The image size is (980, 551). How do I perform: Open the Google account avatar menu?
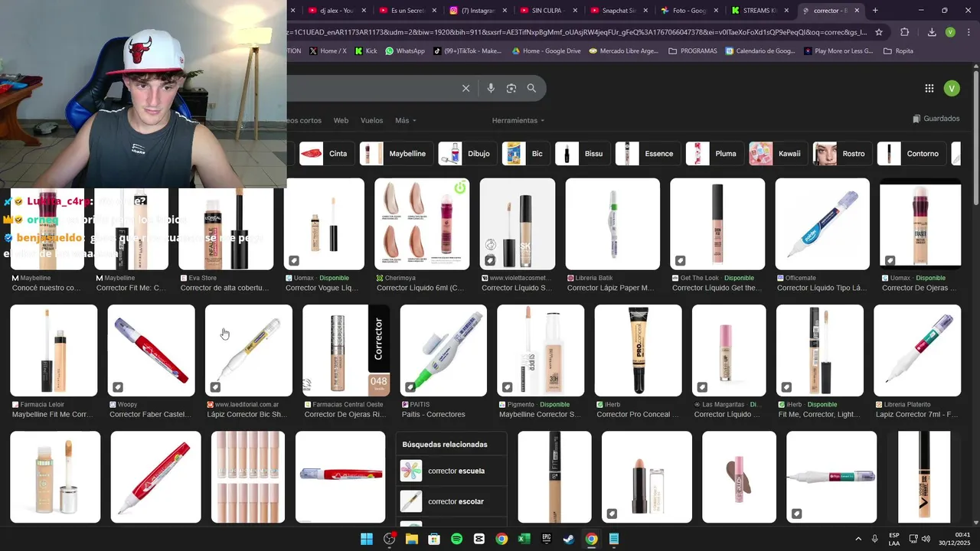(x=952, y=88)
